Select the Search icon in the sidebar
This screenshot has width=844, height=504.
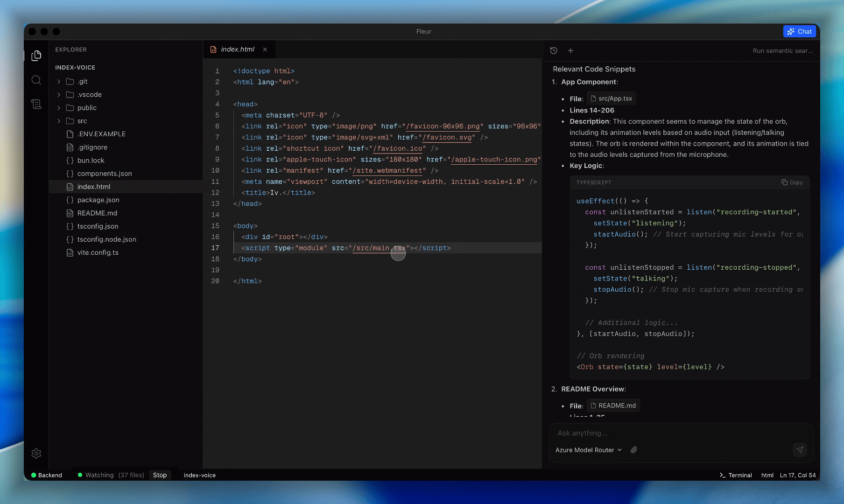coord(36,80)
